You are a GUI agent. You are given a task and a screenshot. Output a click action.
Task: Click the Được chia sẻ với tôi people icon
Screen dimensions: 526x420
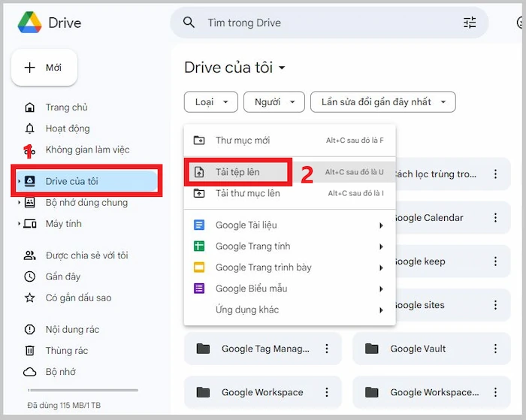coord(30,255)
